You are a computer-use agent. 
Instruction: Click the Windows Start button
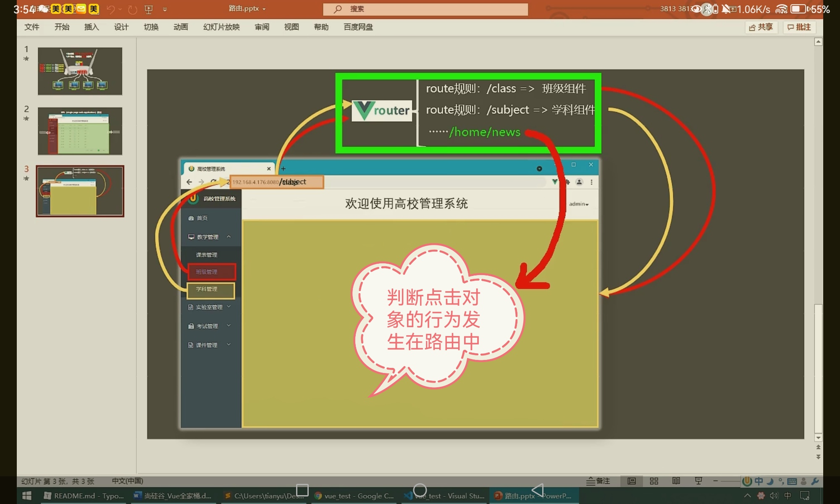26,496
